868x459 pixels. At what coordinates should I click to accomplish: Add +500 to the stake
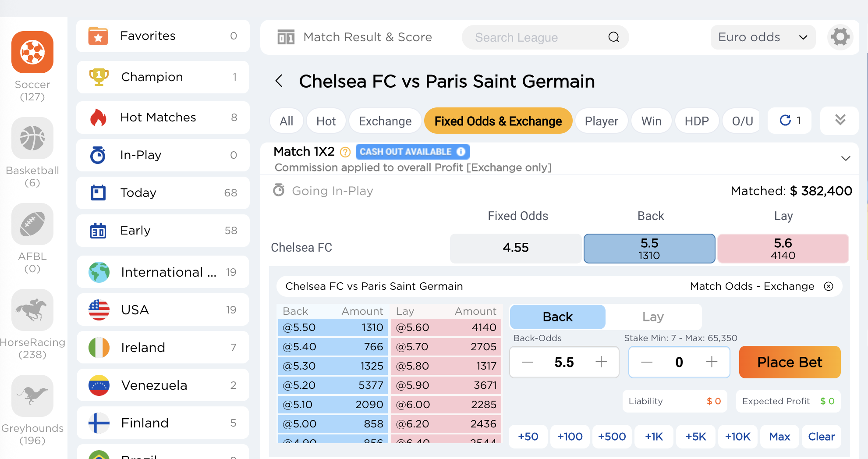[612, 437]
